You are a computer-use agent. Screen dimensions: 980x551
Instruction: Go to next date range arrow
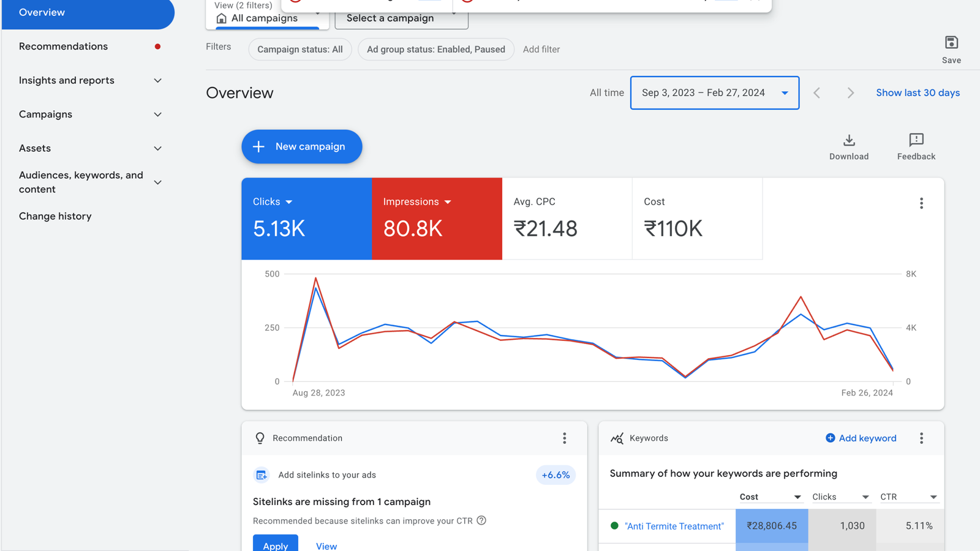click(x=850, y=93)
